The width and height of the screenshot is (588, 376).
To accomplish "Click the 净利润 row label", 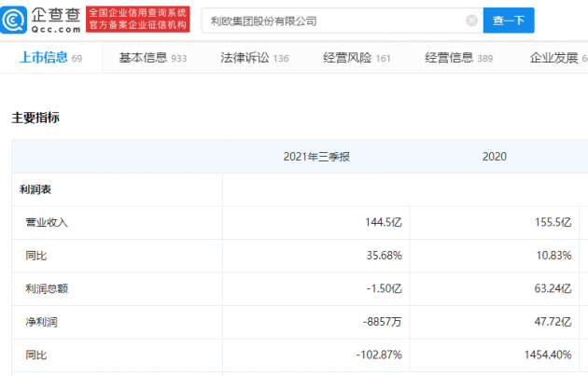I will click(x=42, y=322).
